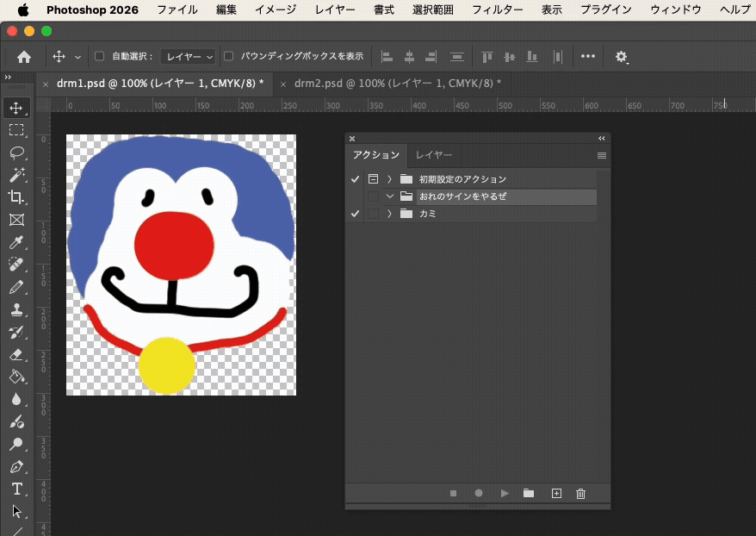Select the History Brush tool
Viewport: 756px width, 536px height.
coord(16,332)
